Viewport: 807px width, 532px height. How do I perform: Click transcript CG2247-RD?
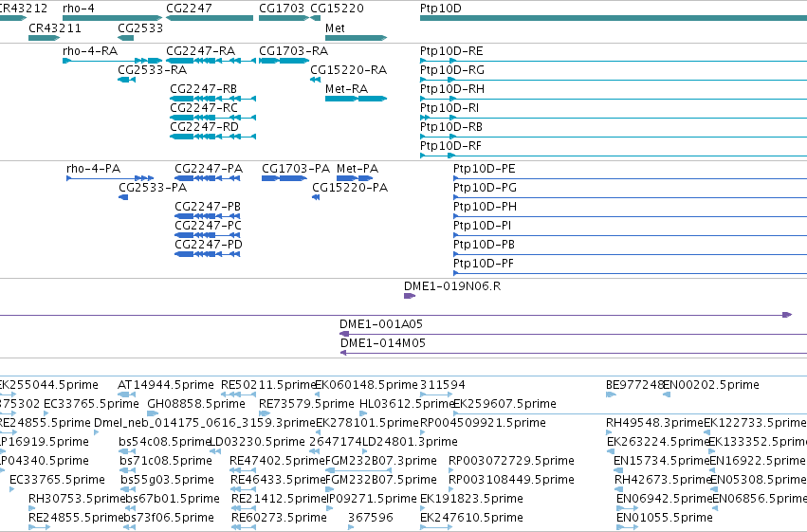(213, 137)
